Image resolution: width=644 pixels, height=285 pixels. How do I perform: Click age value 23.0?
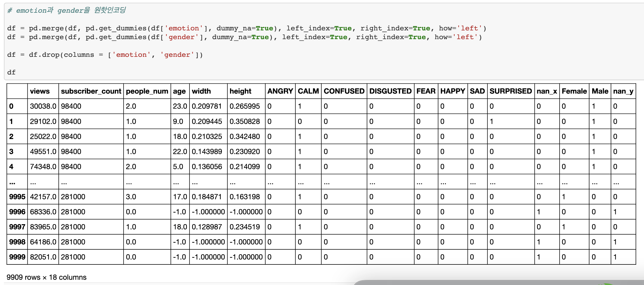click(180, 106)
